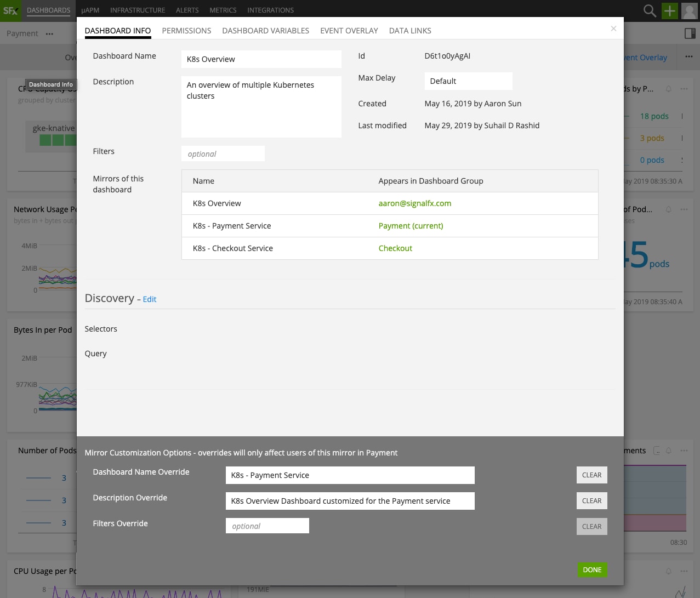The height and width of the screenshot is (598, 700).
Task: Open the search magnifier icon
Action: coord(650,10)
